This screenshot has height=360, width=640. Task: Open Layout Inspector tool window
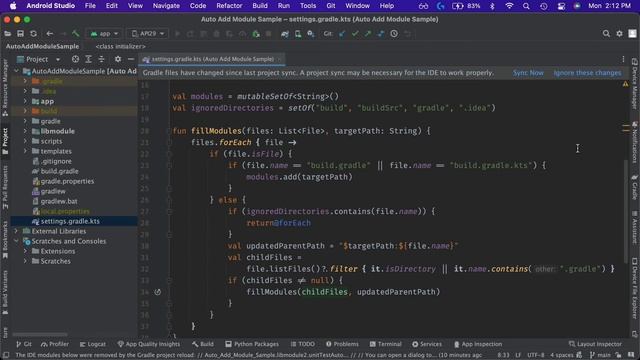pyautogui.click(x=595, y=344)
